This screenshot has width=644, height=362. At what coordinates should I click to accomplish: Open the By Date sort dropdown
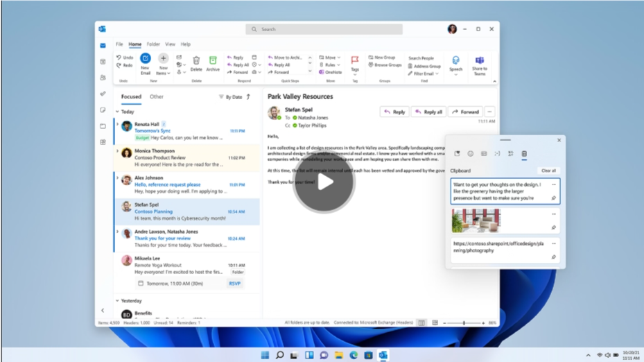231,97
